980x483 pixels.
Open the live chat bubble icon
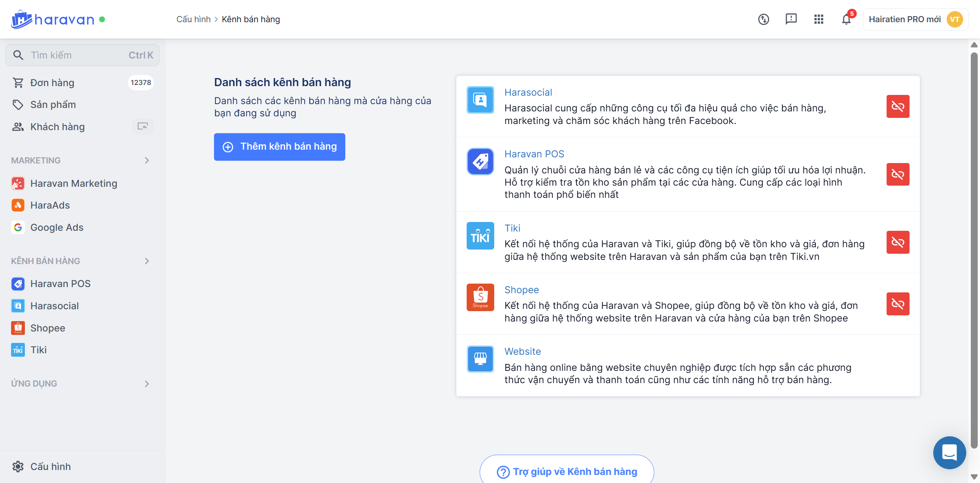pyautogui.click(x=949, y=452)
